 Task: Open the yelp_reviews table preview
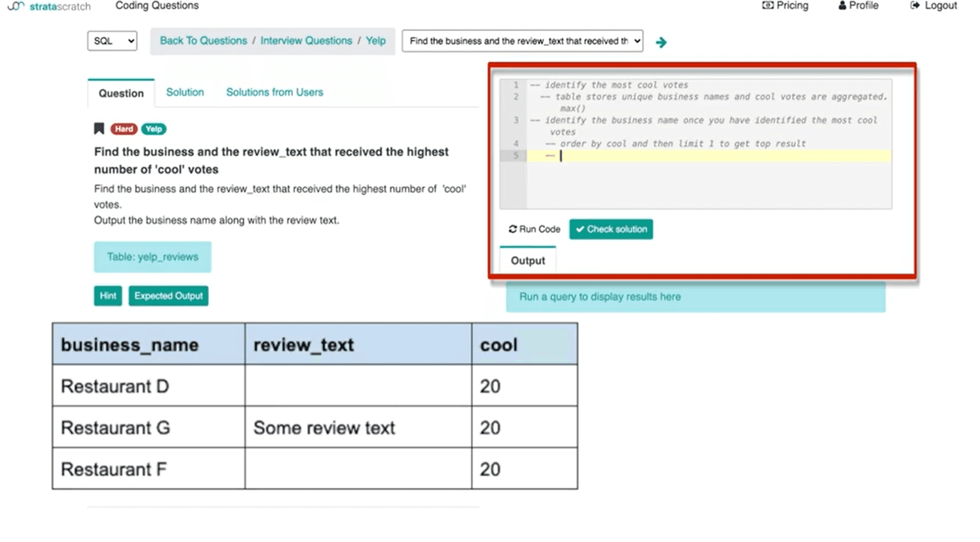152,257
